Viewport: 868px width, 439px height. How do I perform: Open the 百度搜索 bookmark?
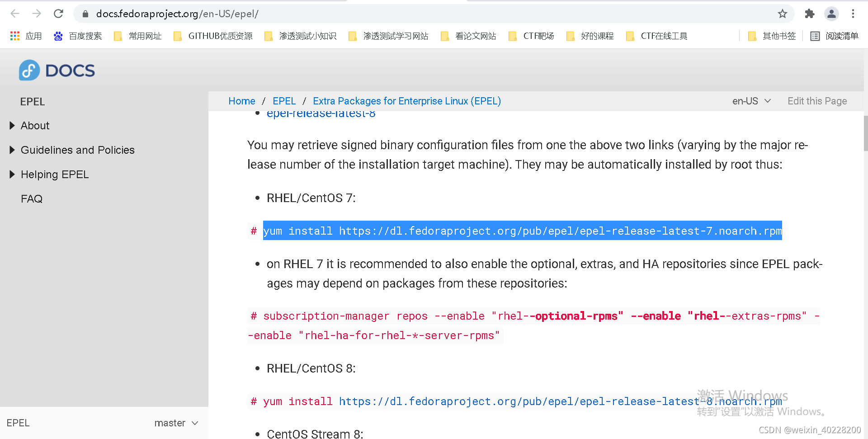(78, 36)
